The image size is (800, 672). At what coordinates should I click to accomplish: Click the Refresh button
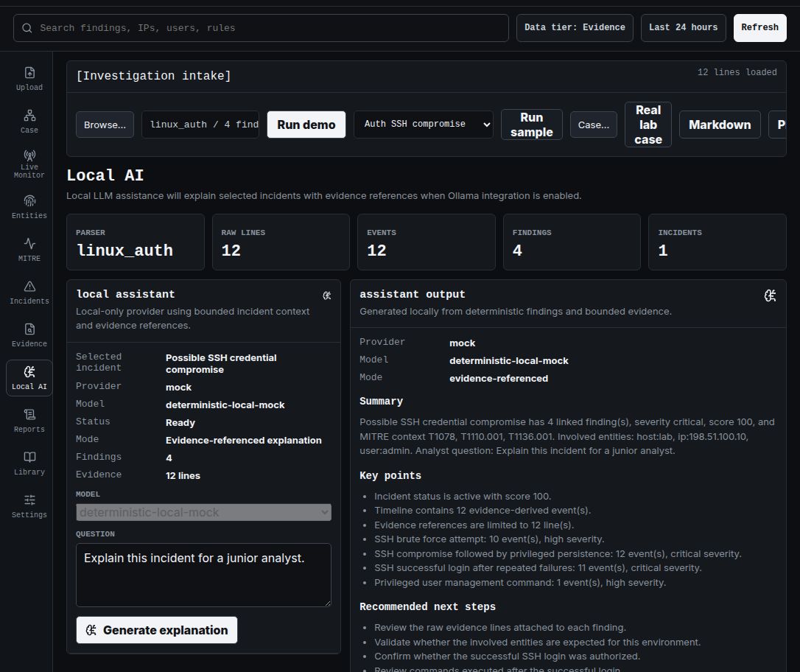point(759,27)
